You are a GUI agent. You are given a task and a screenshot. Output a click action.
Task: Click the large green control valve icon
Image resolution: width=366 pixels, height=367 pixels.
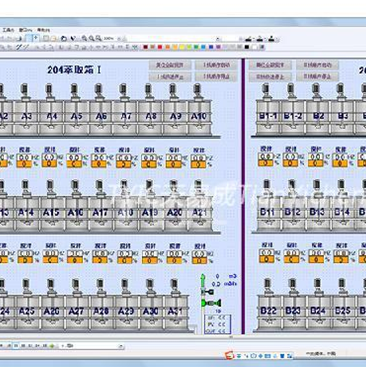coord(211,303)
